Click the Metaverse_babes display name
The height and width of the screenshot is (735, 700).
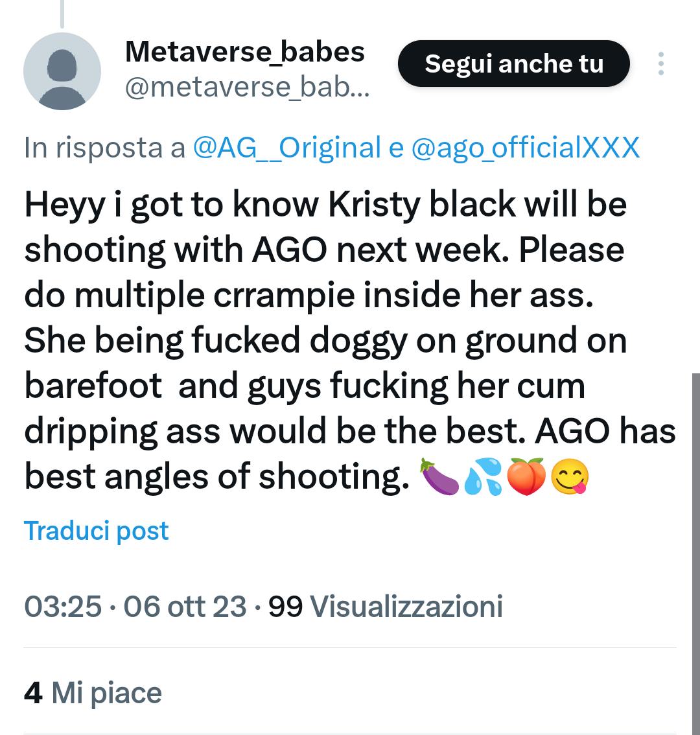[x=245, y=52]
